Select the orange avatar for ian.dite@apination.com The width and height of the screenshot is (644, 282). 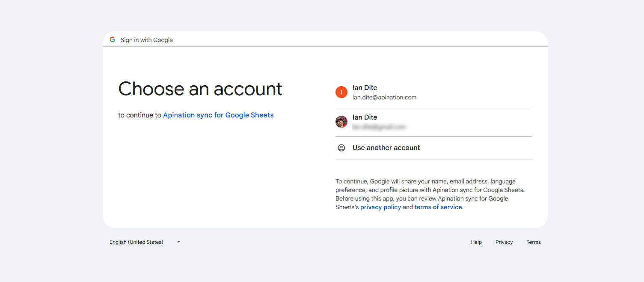pos(341,92)
